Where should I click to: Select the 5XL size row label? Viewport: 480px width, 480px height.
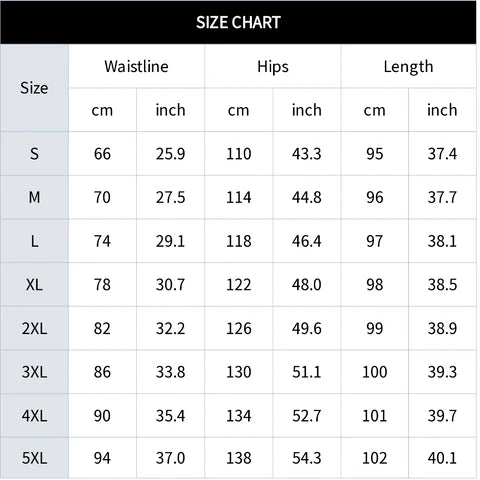pos(34,458)
